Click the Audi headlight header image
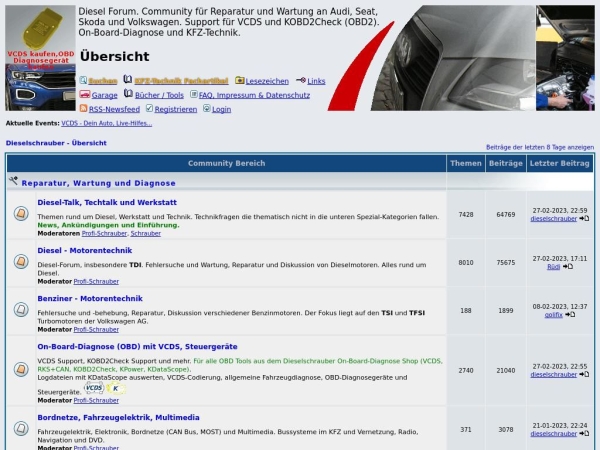 (x=452, y=58)
